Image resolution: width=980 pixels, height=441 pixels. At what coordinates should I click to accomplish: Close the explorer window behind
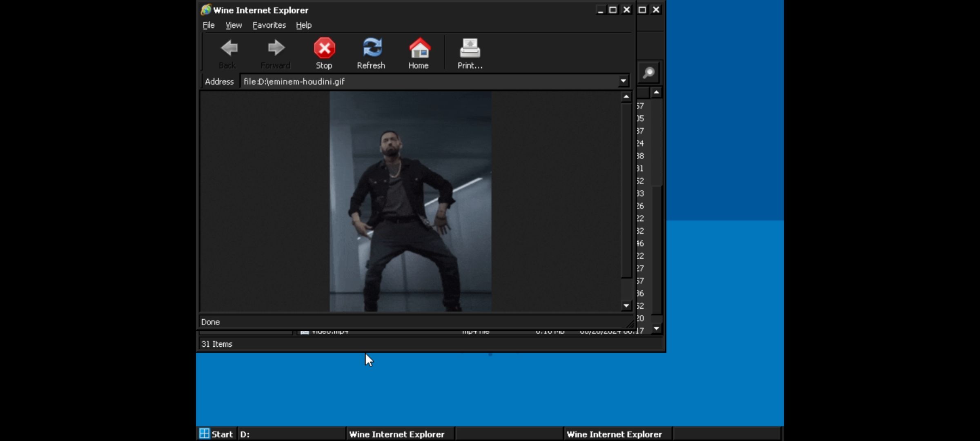(x=656, y=10)
